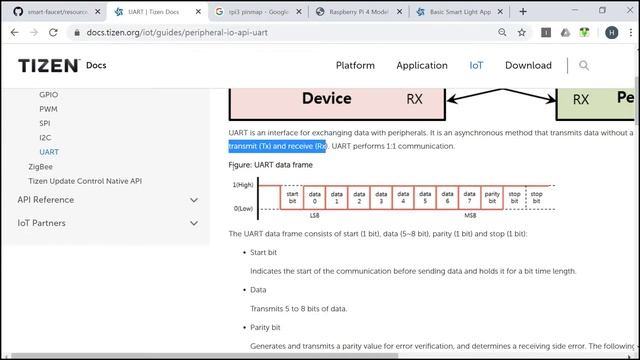
Task: Close the Raspberry Pi 4 Model tab
Action: click(x=400, y=12)
